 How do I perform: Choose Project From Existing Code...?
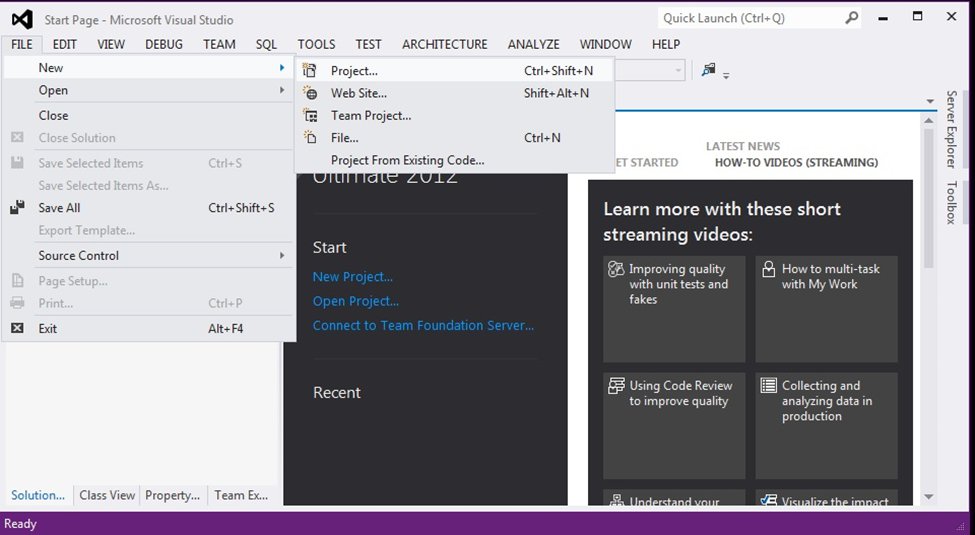click(455, 160)
